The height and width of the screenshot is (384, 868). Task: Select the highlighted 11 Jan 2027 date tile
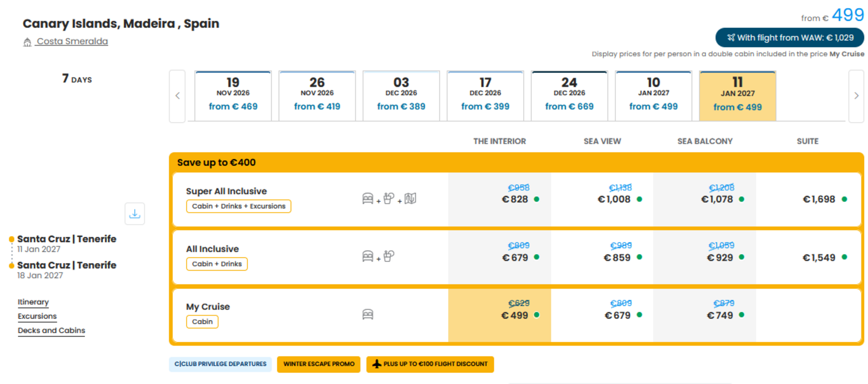[738, 96]
